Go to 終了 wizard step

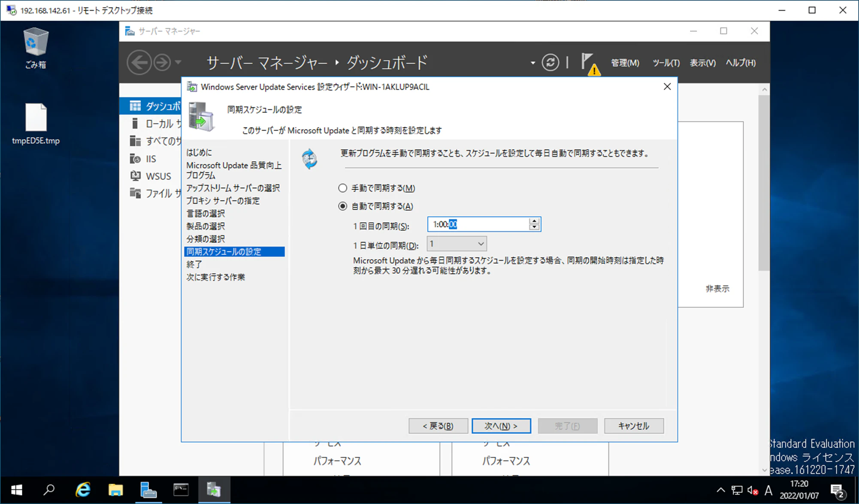coord(194,264)
